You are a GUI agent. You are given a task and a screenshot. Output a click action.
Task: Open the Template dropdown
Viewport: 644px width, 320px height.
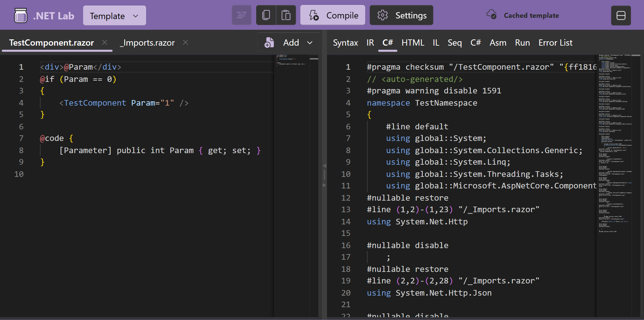tap(115, 16)
